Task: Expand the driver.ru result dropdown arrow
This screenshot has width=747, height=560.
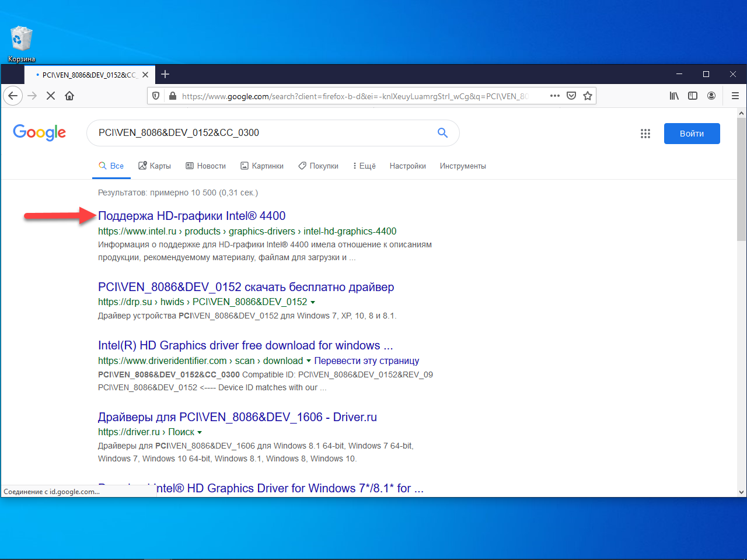Action: tap(200, 432)
